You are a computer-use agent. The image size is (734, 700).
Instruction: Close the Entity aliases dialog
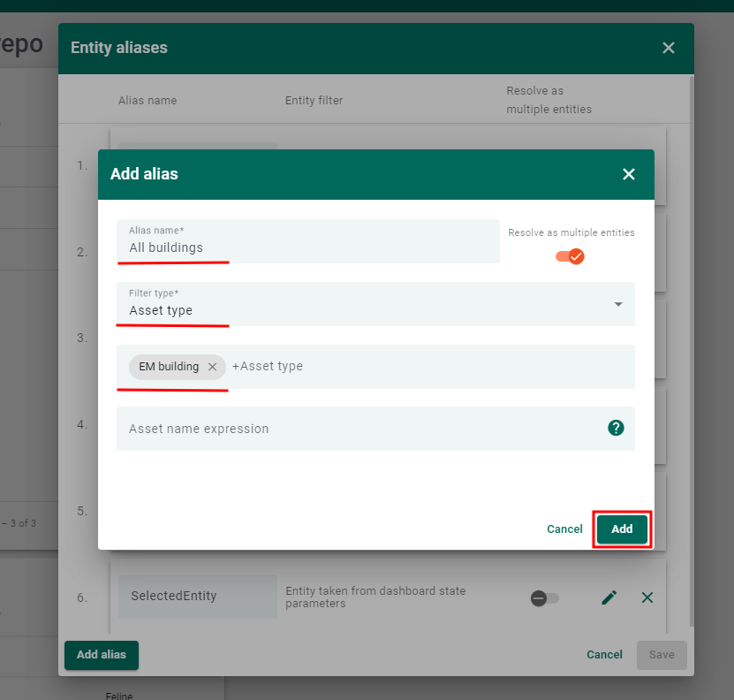point(669,48)
